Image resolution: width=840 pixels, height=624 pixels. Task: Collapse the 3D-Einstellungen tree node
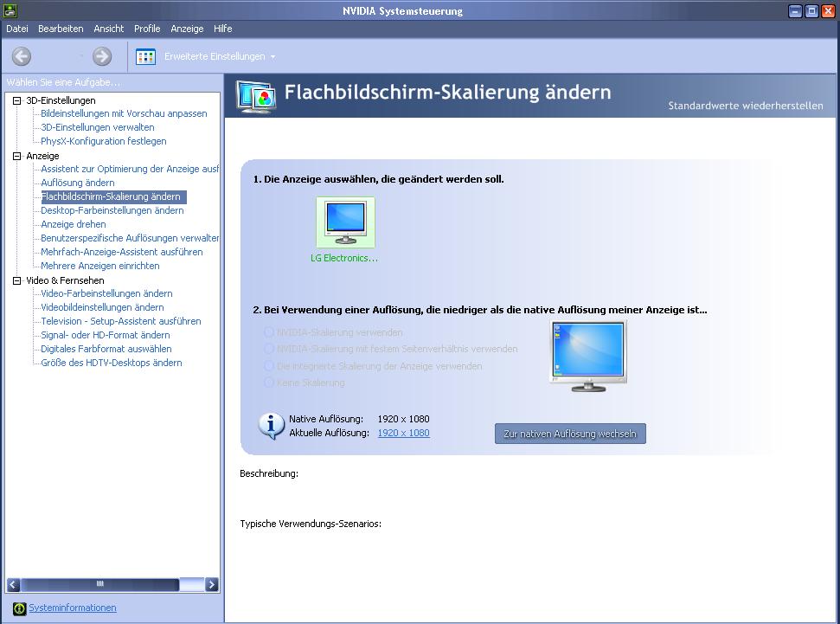[17, 100]
